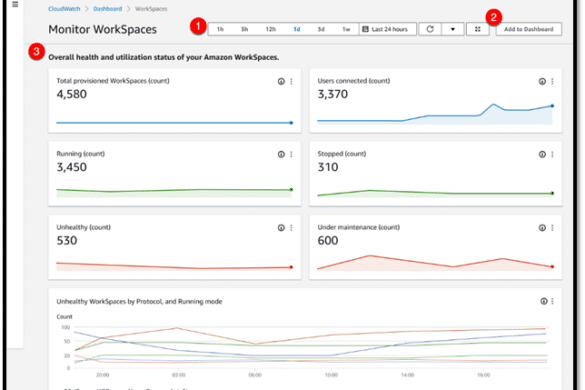Viewport: 585px width, 390px height.
Task: Open actions menu on Unhealthy WorkSpaces by Protocol chart
Action: 552,301
